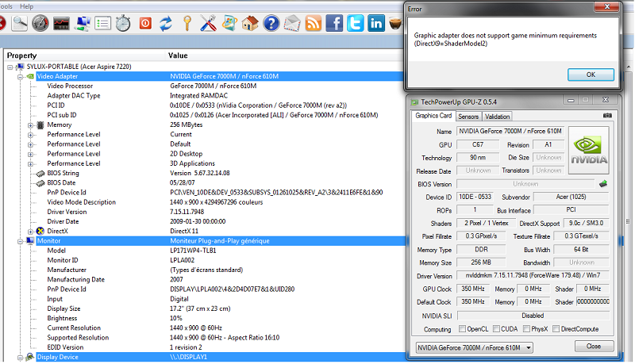The image size is (635, 364).
Task: Select the Monitor tree row
Action: tap(221, 241)
